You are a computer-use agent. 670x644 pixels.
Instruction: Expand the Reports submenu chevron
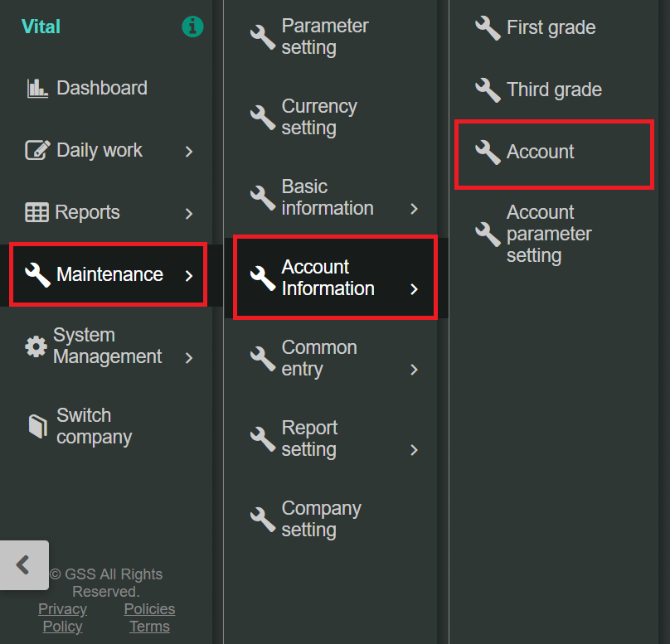[189, 213]
